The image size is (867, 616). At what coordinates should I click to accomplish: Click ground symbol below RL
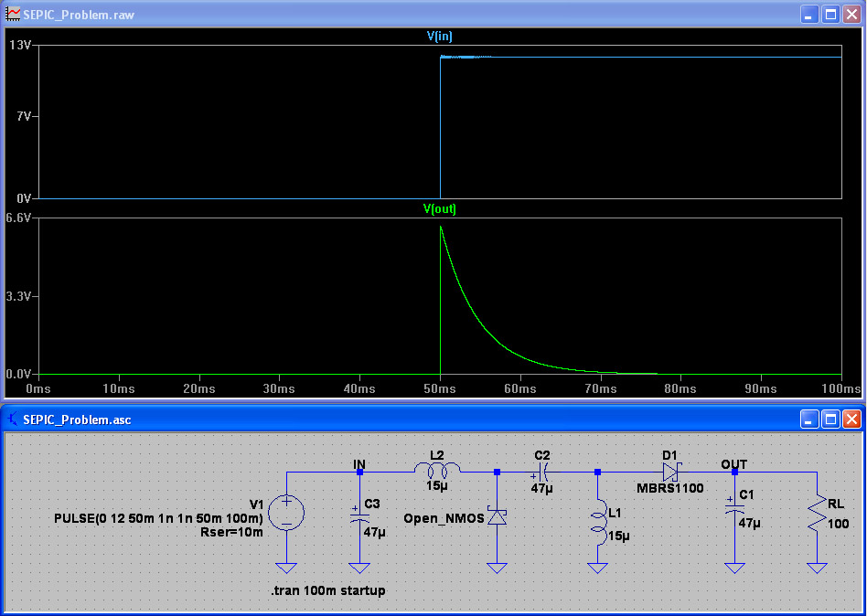(818, 568)
